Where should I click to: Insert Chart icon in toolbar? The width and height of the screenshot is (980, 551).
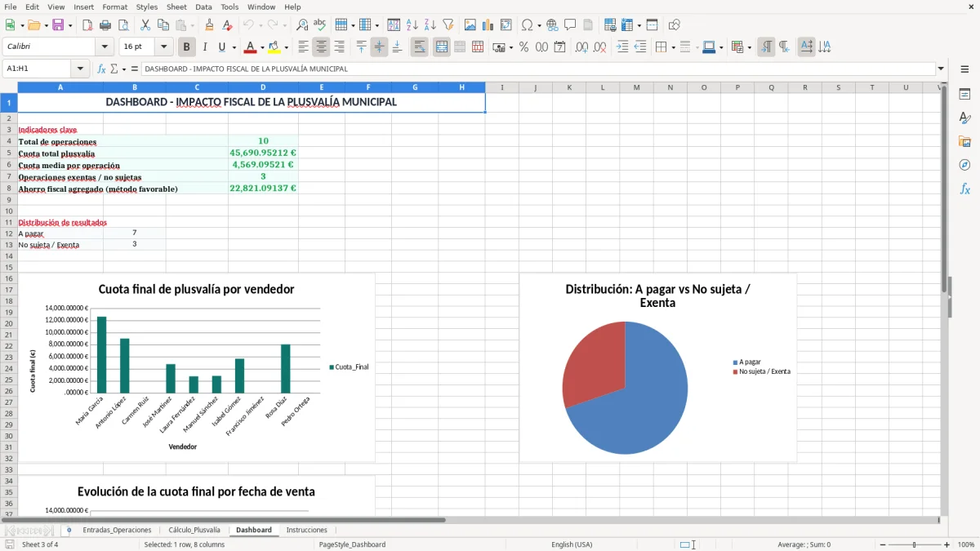click(x=488, y=25)
